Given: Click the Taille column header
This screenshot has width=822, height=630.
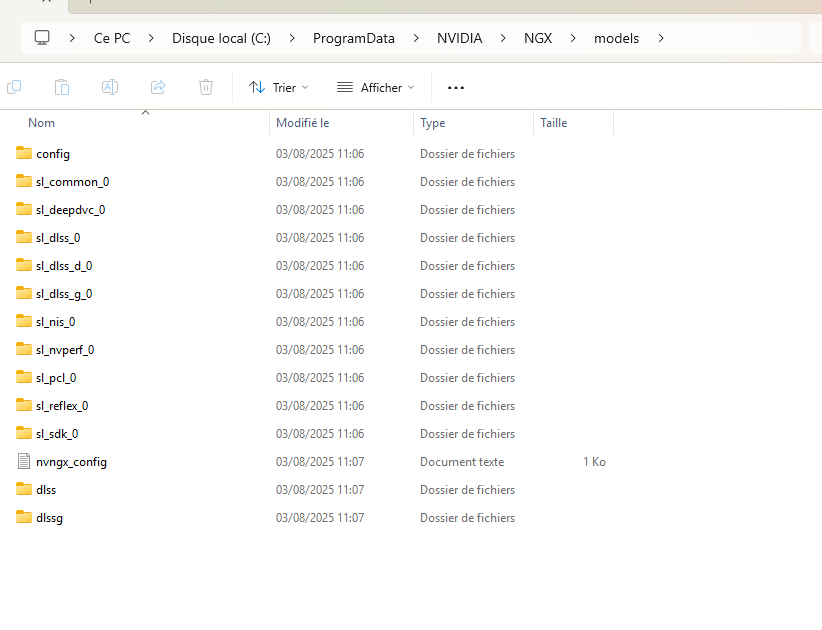Looking at the screenshot, I should [x=554, y=123].
